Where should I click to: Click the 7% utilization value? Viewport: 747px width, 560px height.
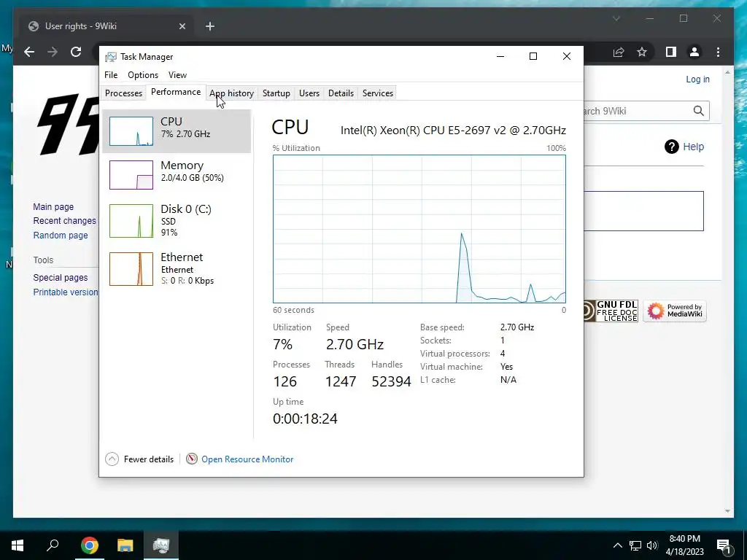282,344
